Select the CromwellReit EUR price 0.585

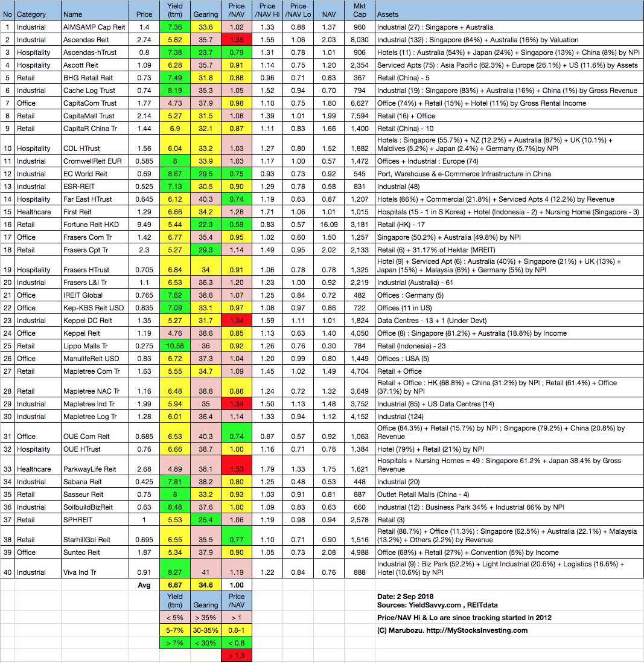(x=144, y=161)
